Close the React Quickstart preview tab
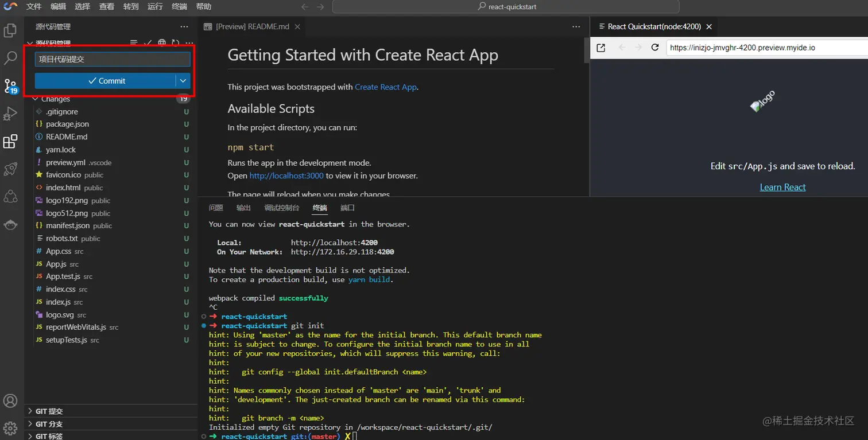This screenshot has width=868, height=440. (x=709, y=26)
